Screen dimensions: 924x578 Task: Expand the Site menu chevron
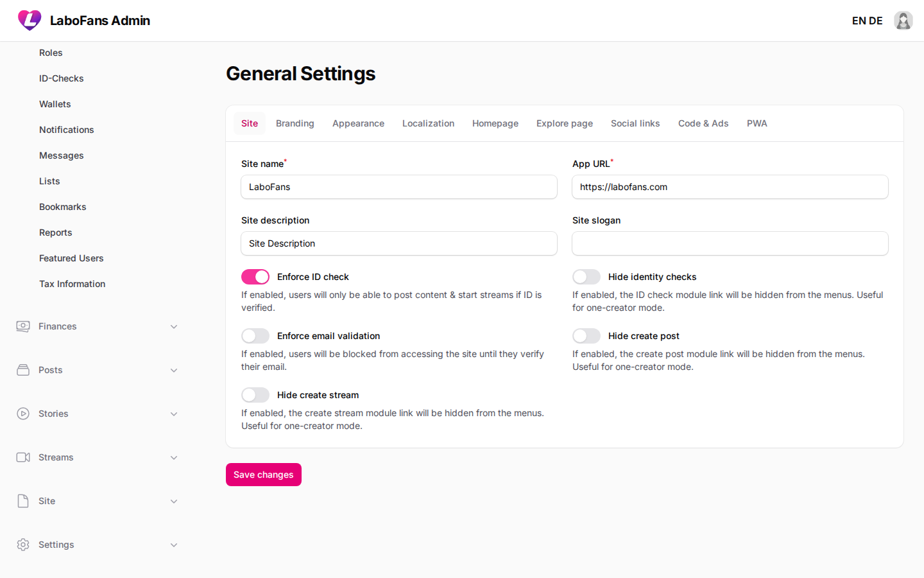point(174,502)
